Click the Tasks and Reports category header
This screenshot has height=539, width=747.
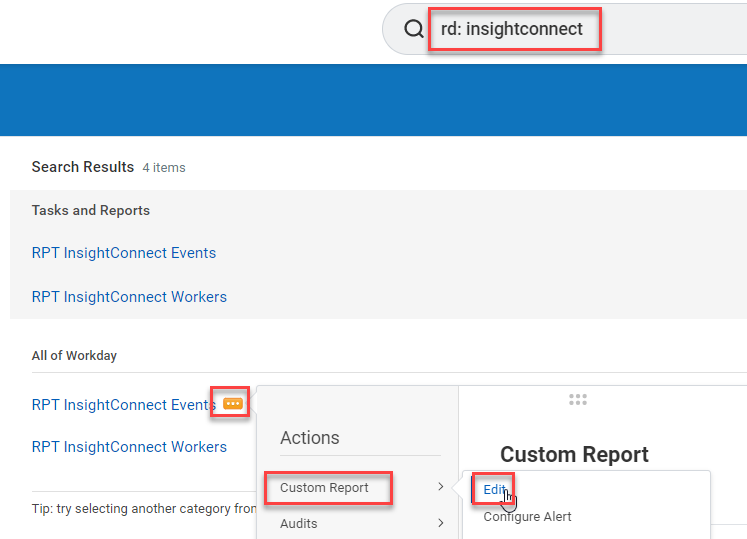tap(91, 210)
